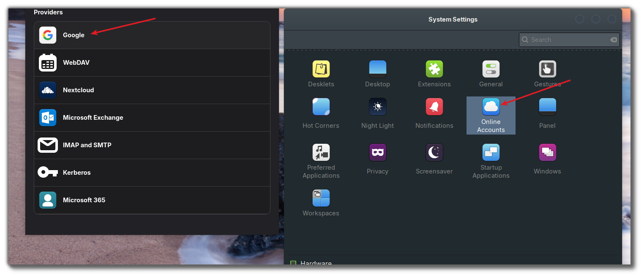Open Startup Applications settings
This screenshot has height=278, width=644.
click(491, 153)
